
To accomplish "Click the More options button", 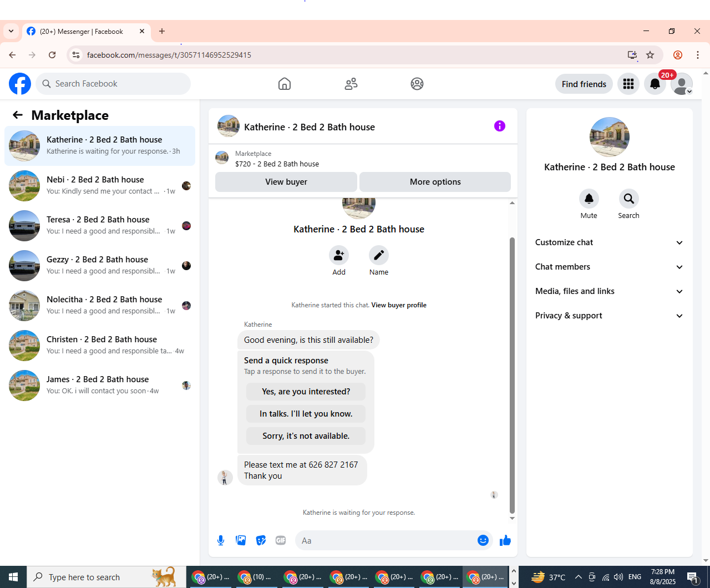I will (435, 182).
